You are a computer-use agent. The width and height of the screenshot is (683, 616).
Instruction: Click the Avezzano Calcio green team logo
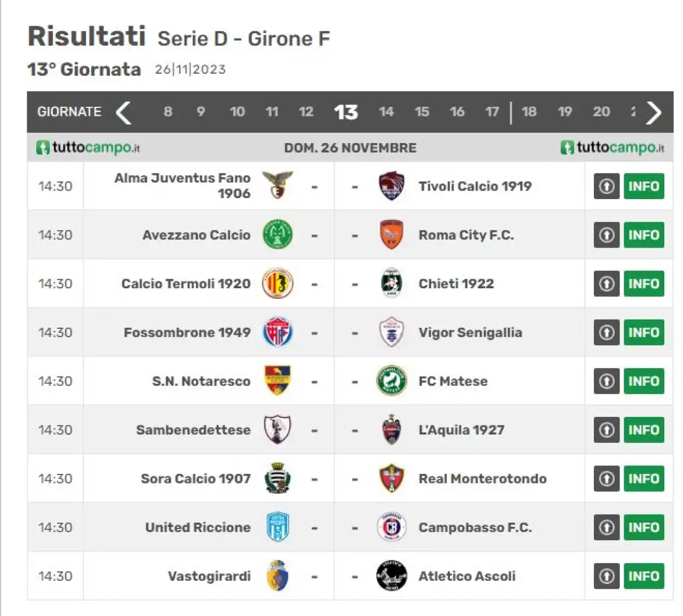click(x=277, y=234)
